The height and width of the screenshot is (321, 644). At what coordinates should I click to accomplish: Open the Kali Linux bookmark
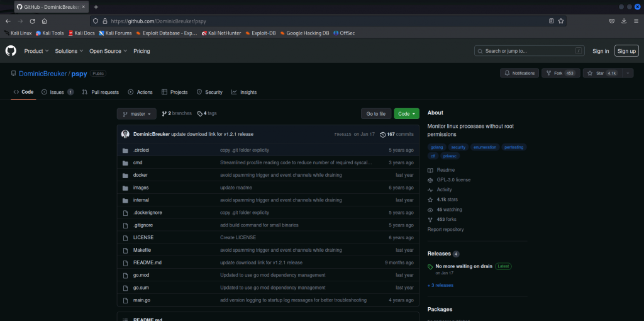point(18,33)
